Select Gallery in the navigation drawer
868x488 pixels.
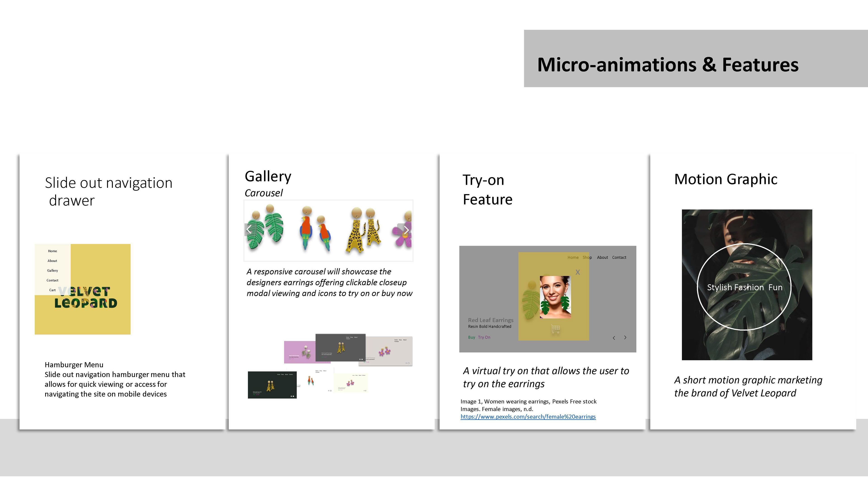click(53, 270)
